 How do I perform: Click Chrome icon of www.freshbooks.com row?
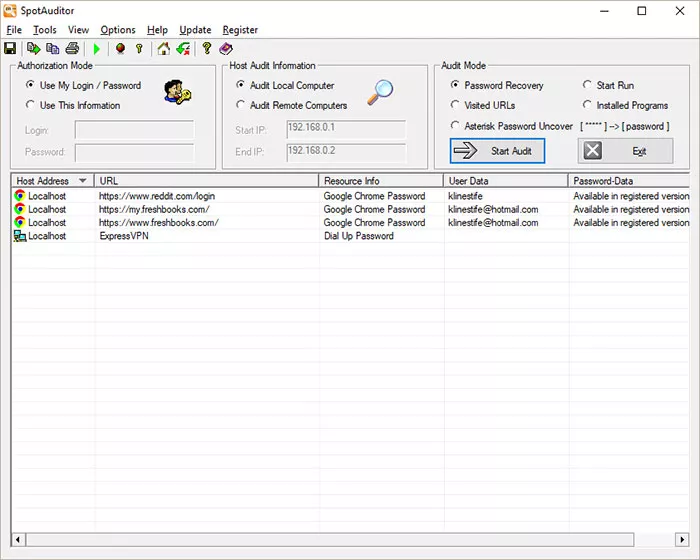click(x=20, y=222)
